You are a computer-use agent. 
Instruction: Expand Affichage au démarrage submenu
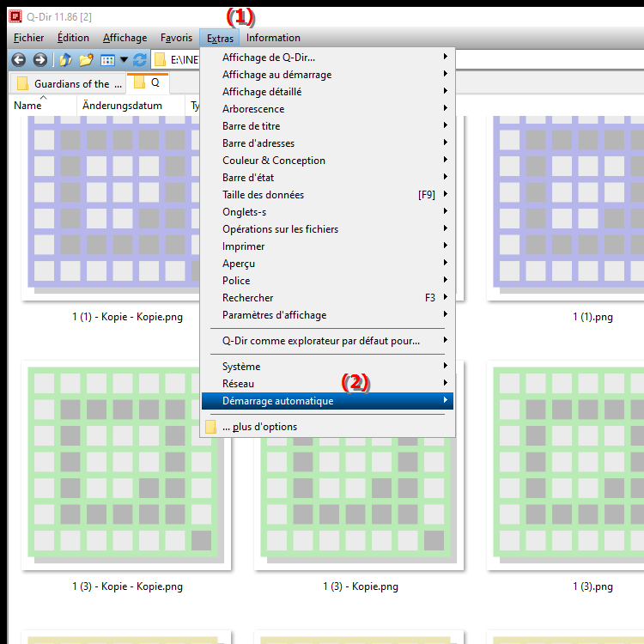[327, 75]
